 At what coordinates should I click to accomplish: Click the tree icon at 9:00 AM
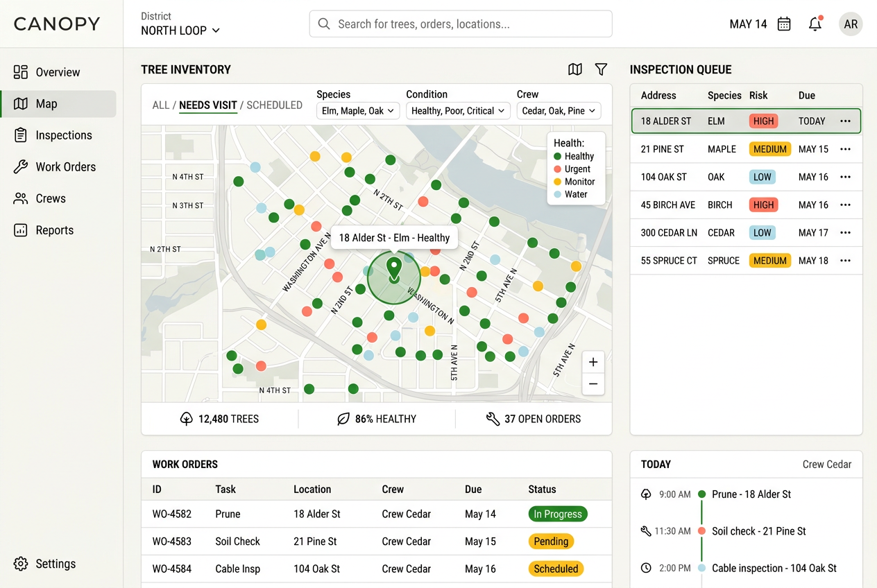pos(646,494)
